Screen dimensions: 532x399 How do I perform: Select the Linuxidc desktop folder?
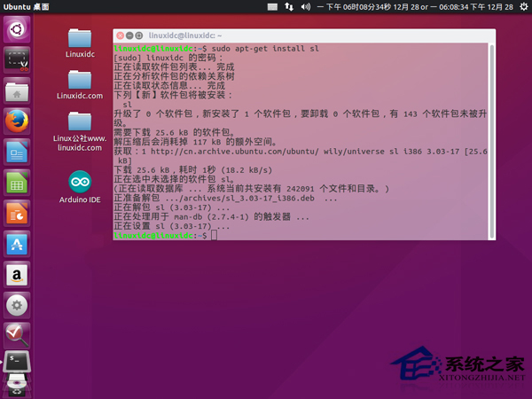tap(80, 43)
